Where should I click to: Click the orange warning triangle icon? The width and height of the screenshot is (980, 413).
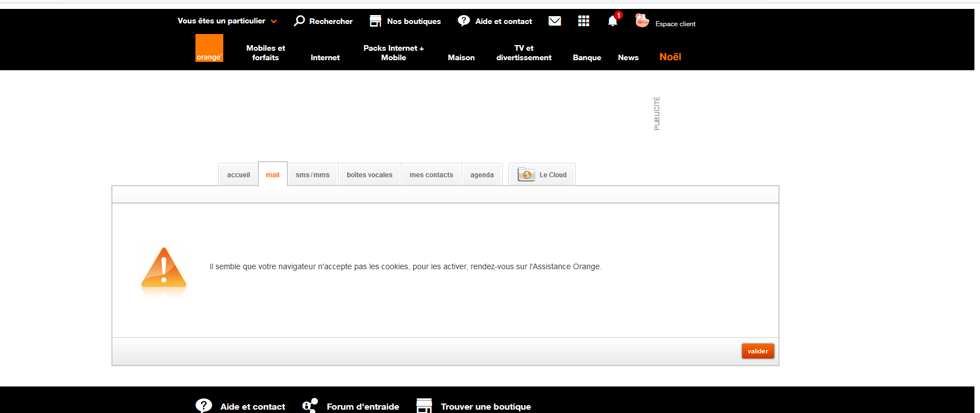click(164, 267)
